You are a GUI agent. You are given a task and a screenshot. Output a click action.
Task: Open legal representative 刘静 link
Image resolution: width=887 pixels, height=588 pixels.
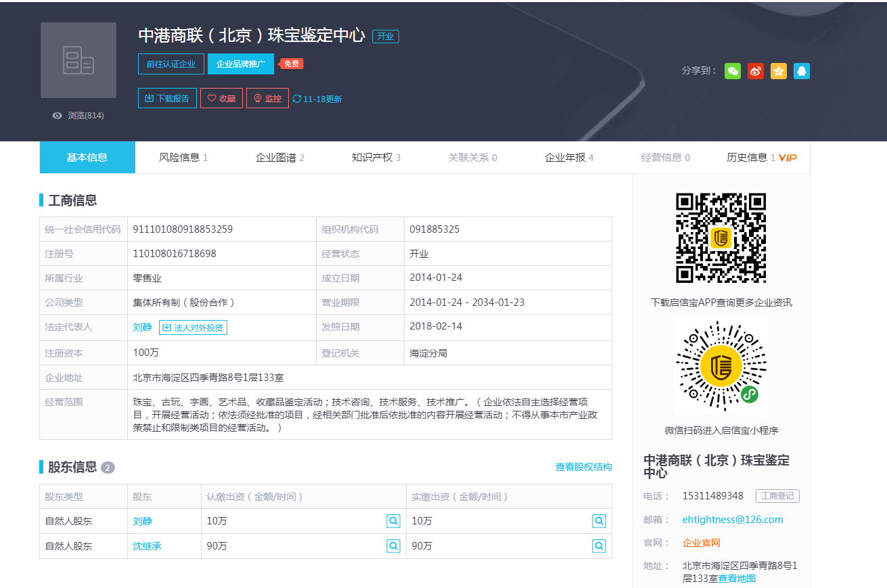[x=142, y=327]
